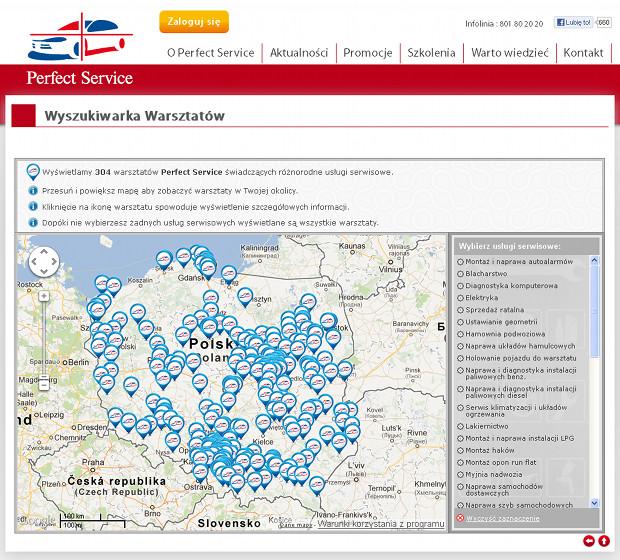Click the workshop marker near Słupsk

(164, 261)
